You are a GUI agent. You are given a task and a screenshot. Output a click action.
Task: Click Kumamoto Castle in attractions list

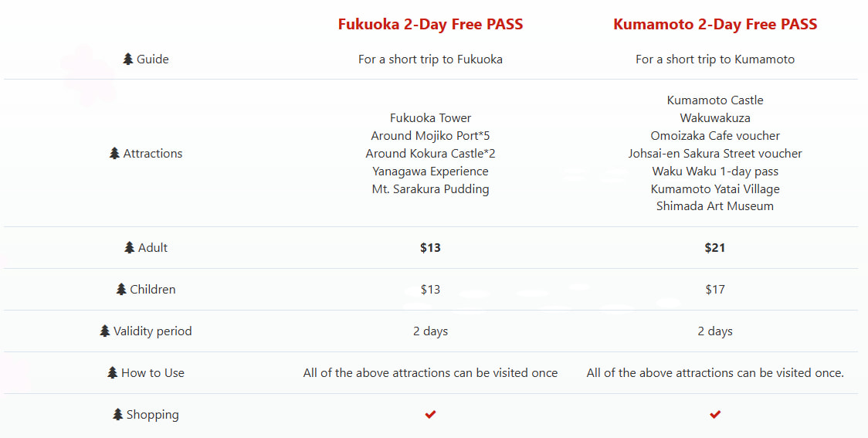(715, 100)
